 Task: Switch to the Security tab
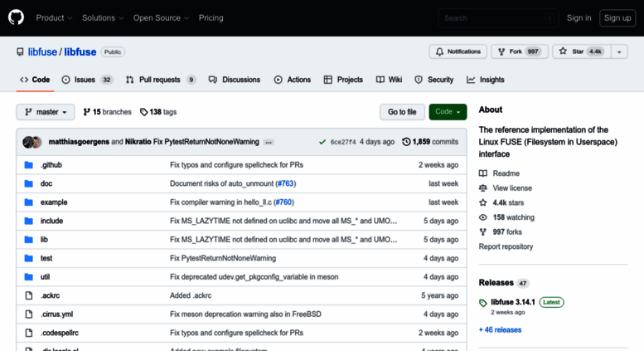pyautogui.click(x=434, y=80)
